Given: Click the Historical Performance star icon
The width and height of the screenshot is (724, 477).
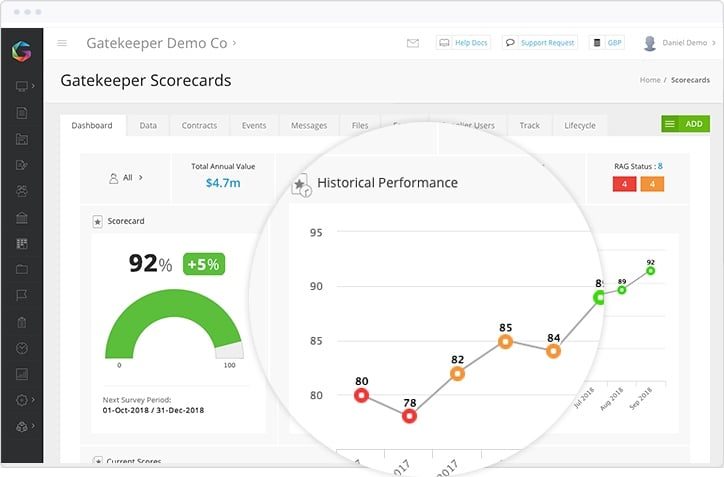Looking at the screenshot, I should 301,185.
